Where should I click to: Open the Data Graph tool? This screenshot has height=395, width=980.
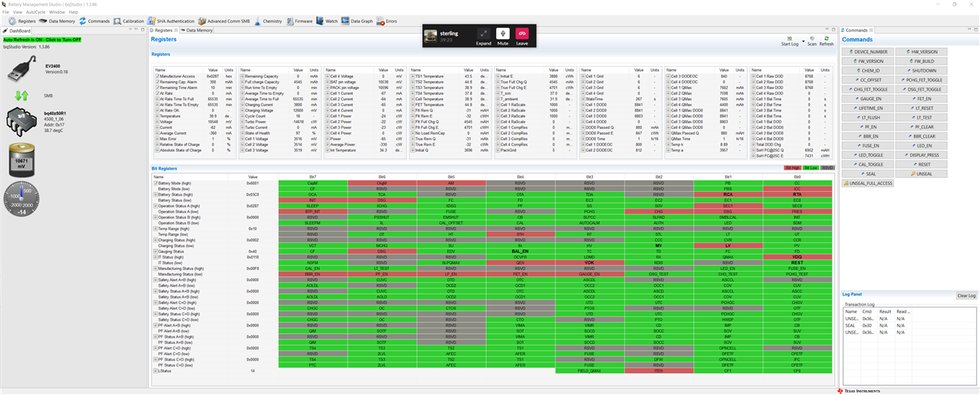point(358,21)
